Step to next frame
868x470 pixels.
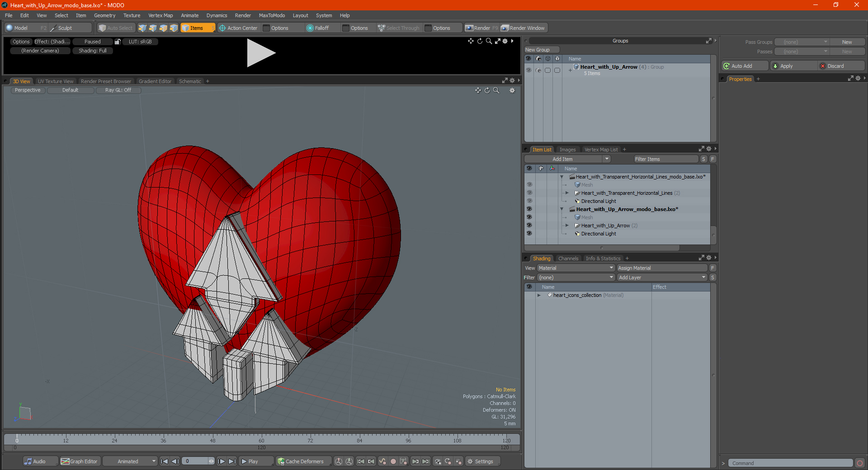(x=222, y=461)
